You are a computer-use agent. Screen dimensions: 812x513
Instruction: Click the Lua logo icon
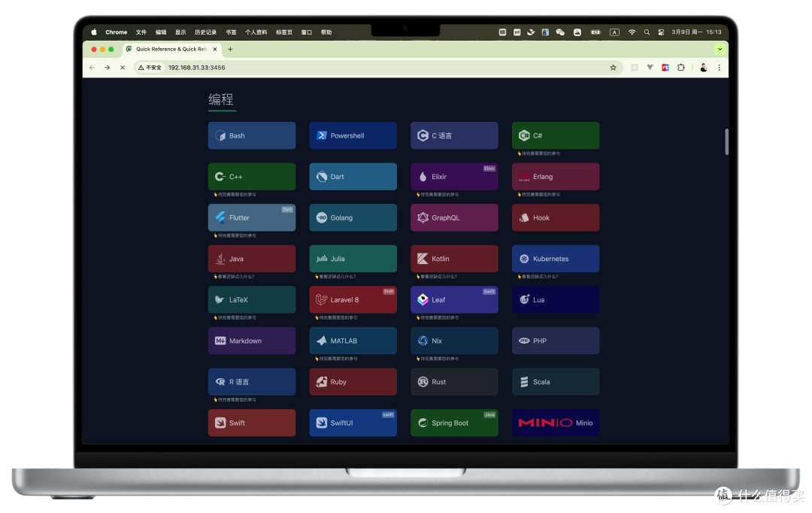tap(524, 299)
